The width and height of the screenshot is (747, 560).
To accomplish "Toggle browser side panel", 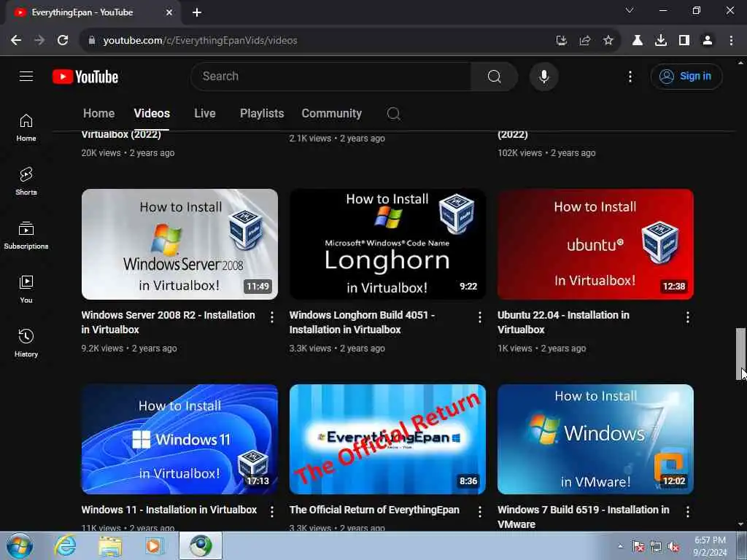I will coord(684,41).
